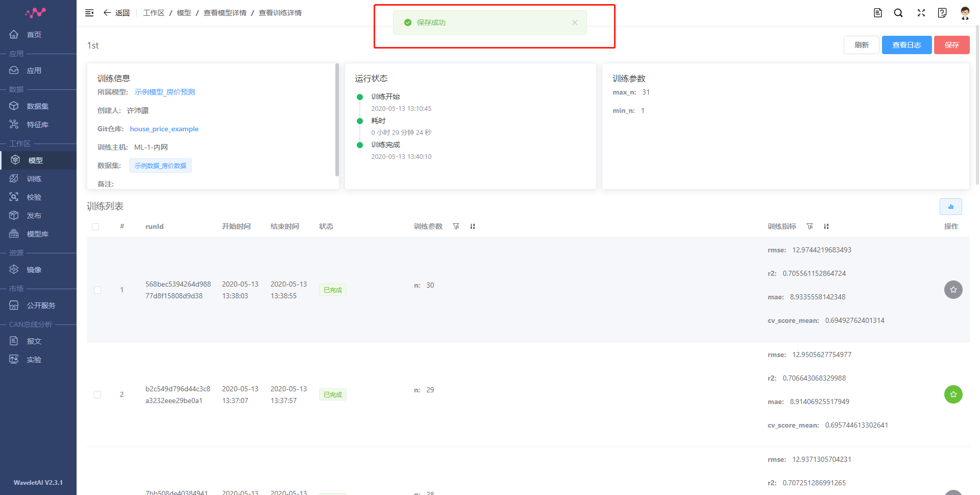Open the help question icon
This screenshot has width=980, height=495.
coord(942,13)
